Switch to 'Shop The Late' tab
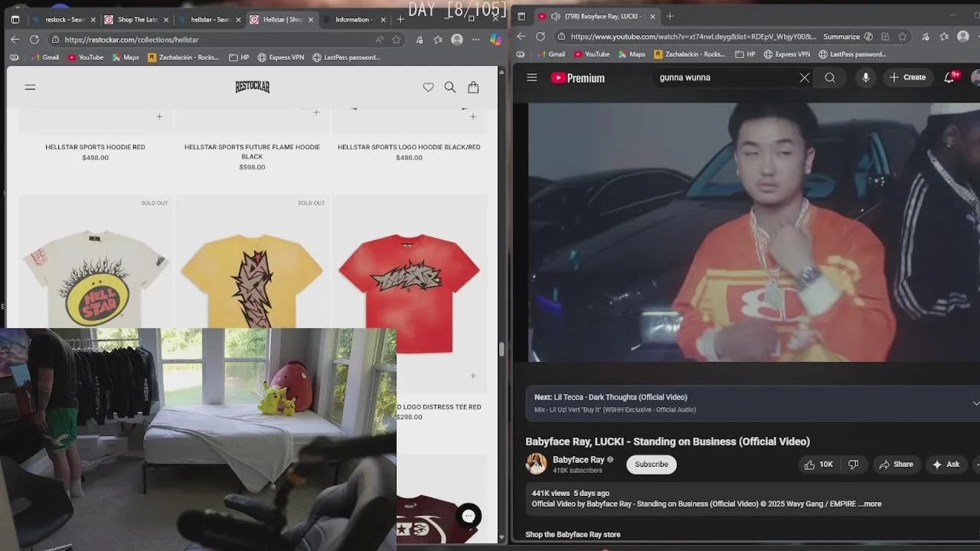The image size is (980, 551). (136, 19)
